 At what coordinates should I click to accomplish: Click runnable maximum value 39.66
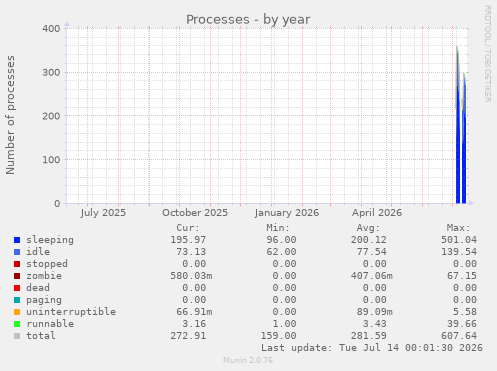462,324
